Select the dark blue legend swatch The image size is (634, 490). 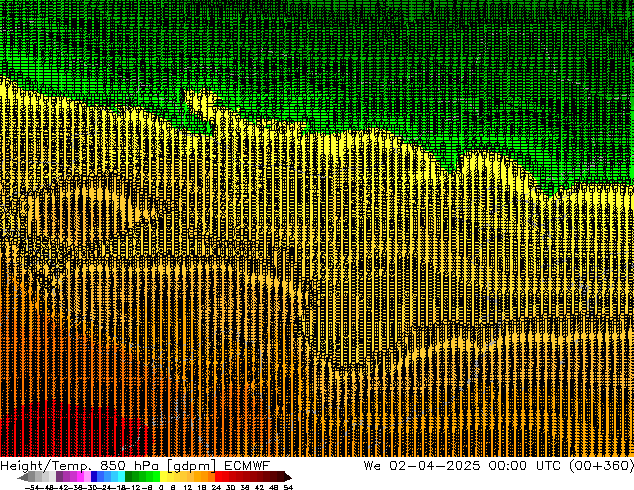[94, 477]
